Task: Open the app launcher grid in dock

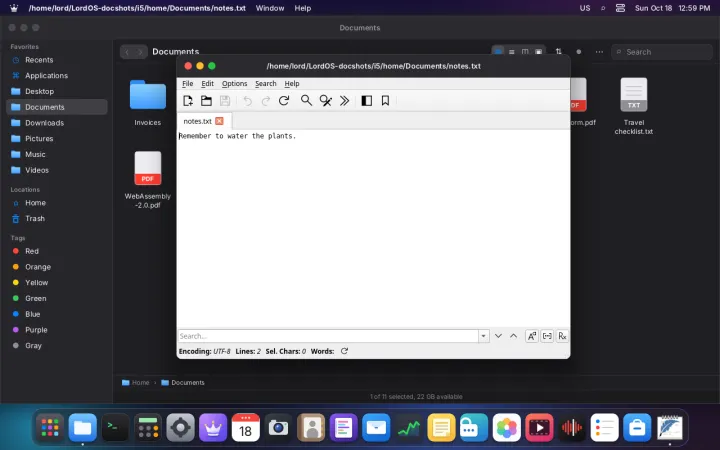Action: (50, 428)
